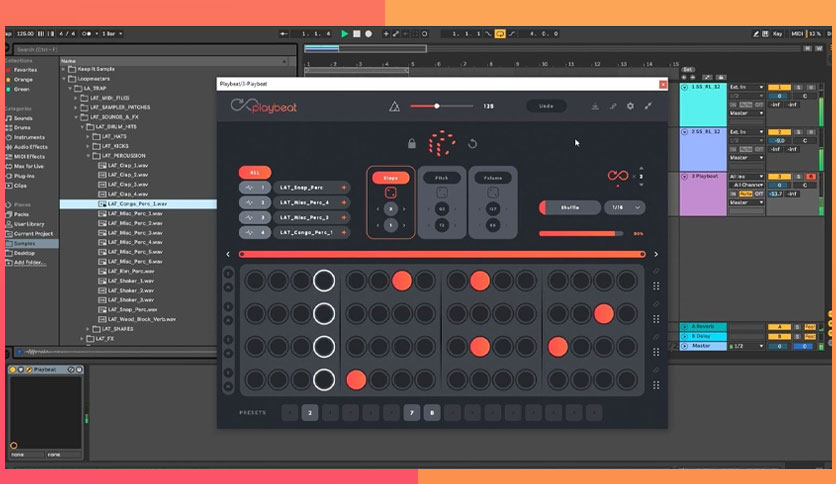Screen dimensions: 836x484
Task: Click the Playbeat expand window arrows icon
Action: pos(648,106)
